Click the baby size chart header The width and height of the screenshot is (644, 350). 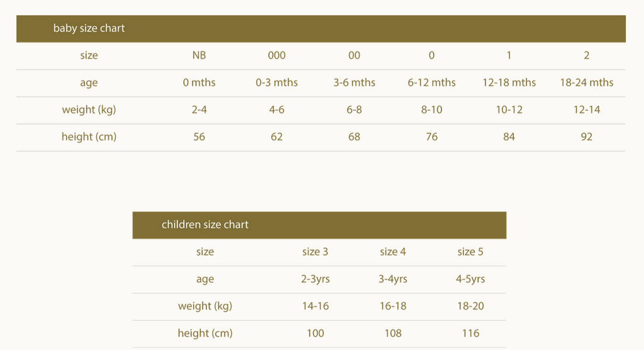tap(321, 29)
